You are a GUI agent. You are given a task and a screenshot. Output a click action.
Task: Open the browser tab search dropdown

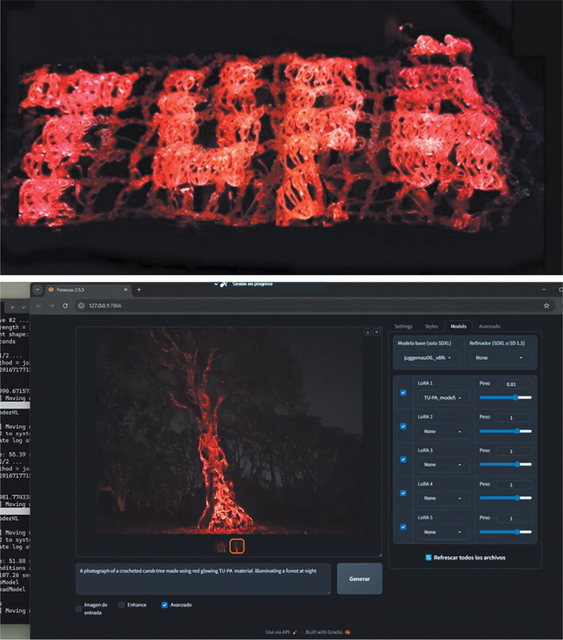point(37,290)
